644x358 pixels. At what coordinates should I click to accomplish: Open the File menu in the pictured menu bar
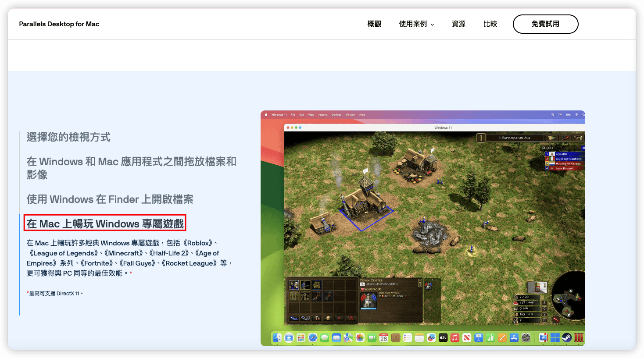click(293, 115)
